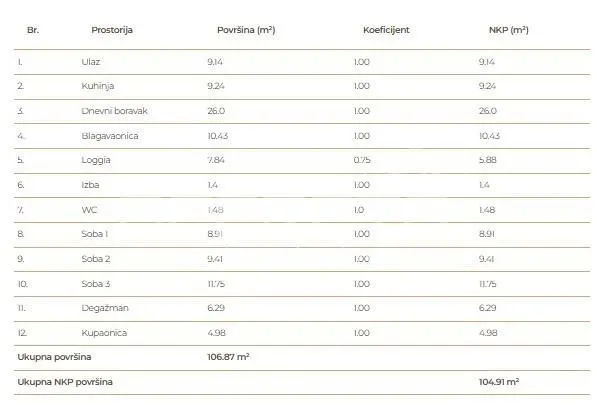Select the Kuhinja room name
This screenshot has height=407, width=597.
click(x=98, y=86)
